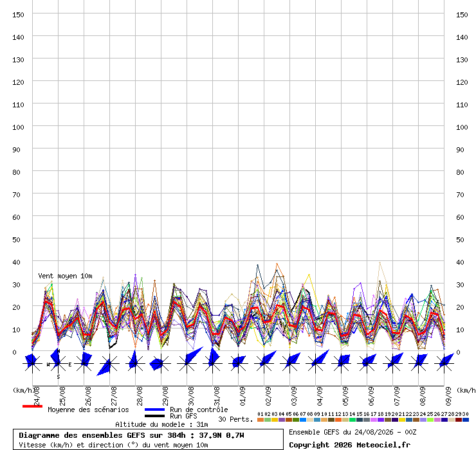Click perturbation 30 blue swatch
476x450 pixels.
coord(466,420)
